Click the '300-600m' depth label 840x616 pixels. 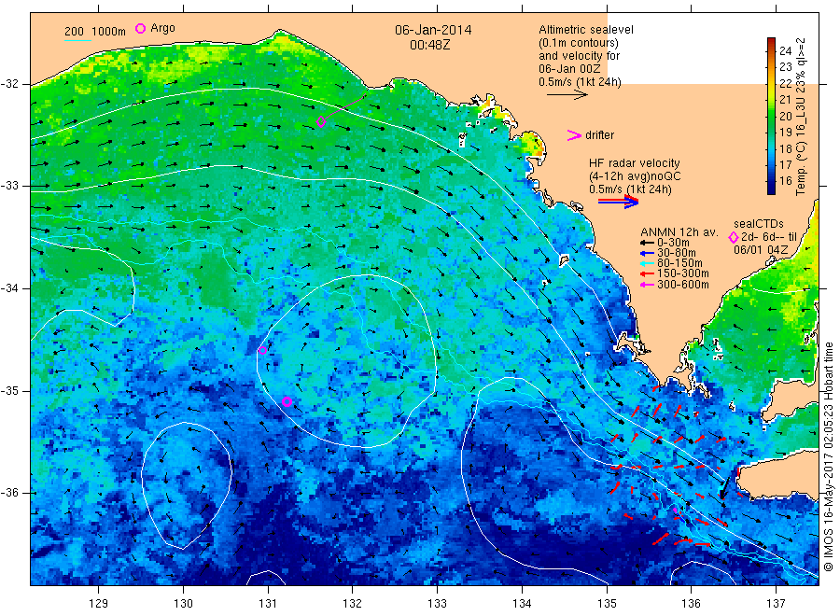pyautogui.click(x=683, y=285)
